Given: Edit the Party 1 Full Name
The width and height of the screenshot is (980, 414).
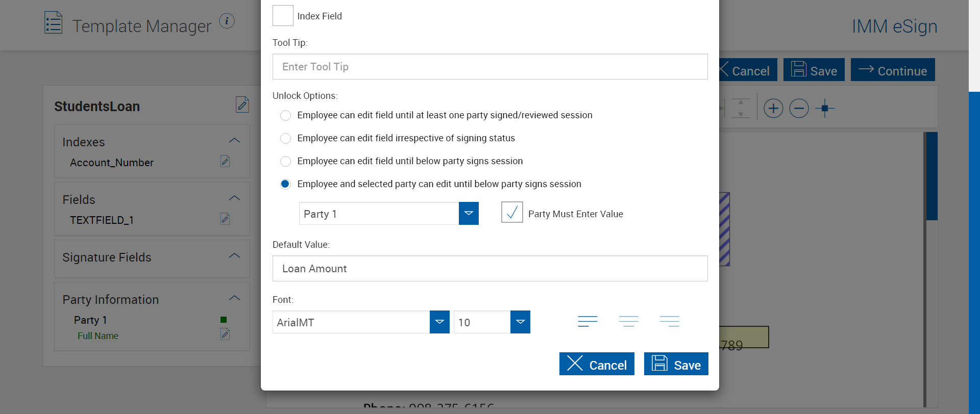Looking at the screenshot, I should point(225,334).
